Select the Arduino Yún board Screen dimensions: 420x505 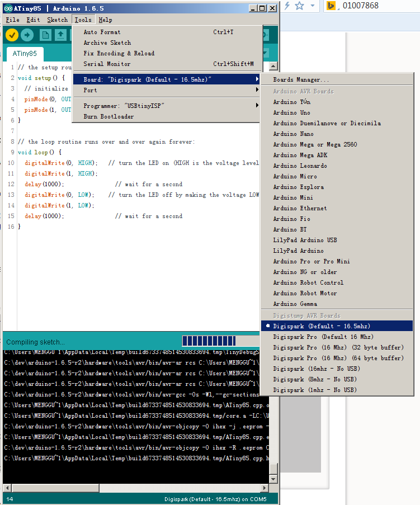(337, 102)
